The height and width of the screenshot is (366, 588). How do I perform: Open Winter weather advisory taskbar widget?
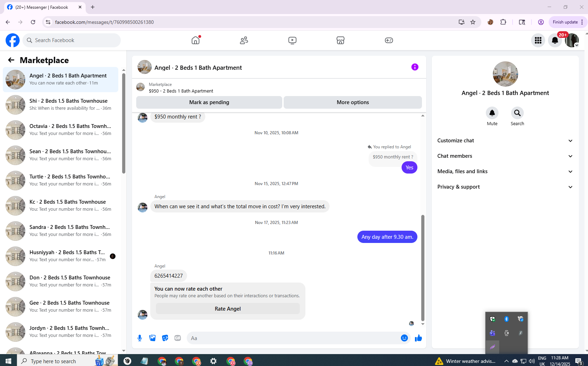pos(465,361)
